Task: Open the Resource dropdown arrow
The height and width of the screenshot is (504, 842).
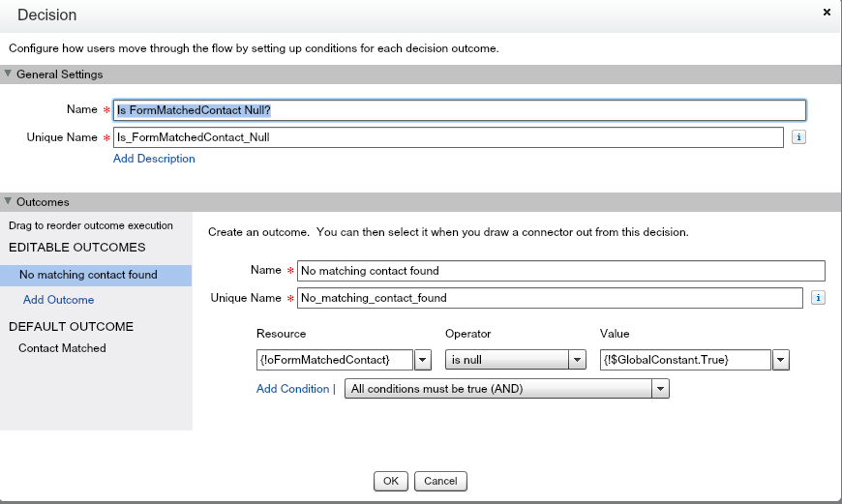Action: click(x=423, y=360)
